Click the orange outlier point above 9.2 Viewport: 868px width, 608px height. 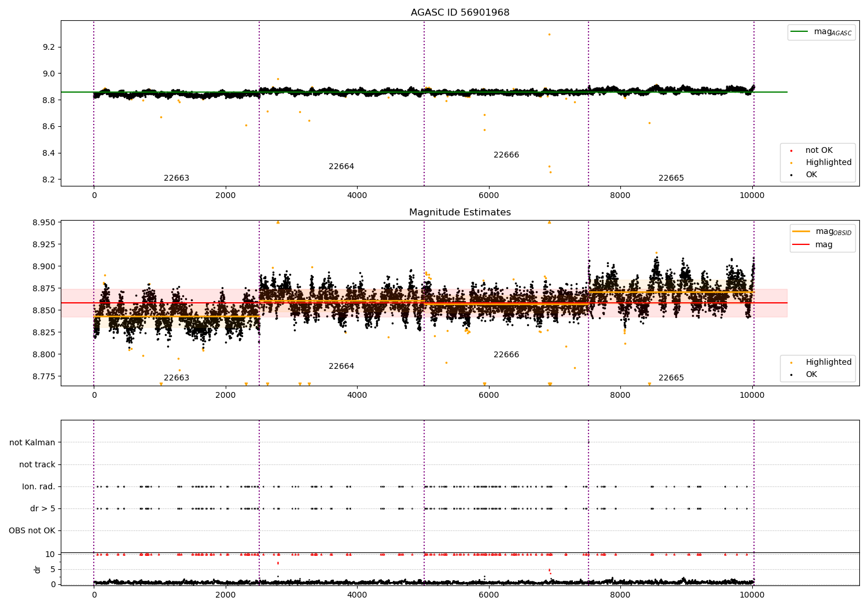point(549,34)
